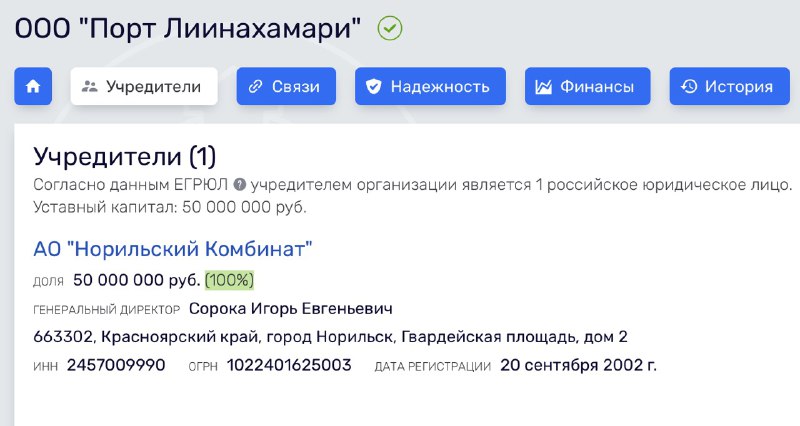Click the chart icon on Финансы
The height and width of the screenshot is (426, 800).
(543, 86)
